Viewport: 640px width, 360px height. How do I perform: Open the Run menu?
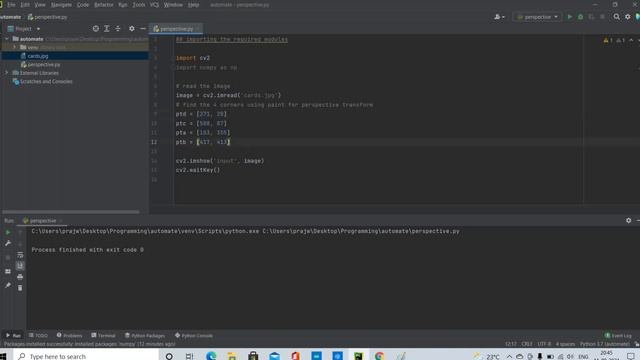click(122, 5)
